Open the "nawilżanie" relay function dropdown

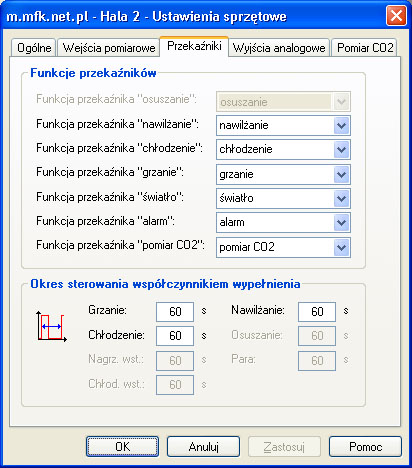pyautogui.click(x=283, y=126)
